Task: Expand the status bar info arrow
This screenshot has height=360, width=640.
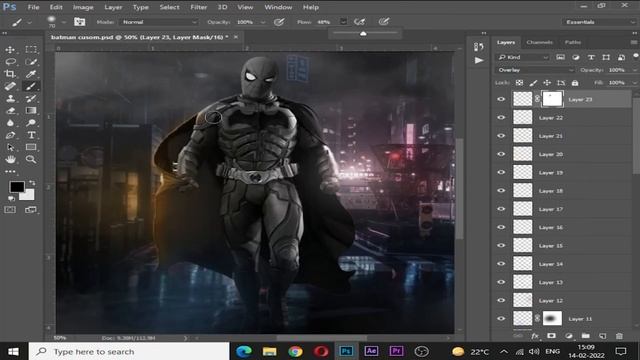Action: coord(185,338)
